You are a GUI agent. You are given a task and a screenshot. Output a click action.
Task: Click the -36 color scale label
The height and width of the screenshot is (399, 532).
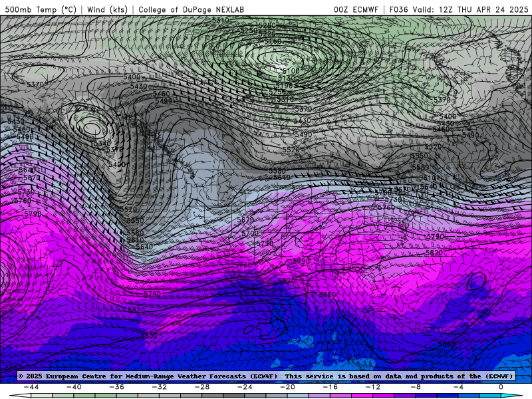pyautogui.click(x=116, y=387)
